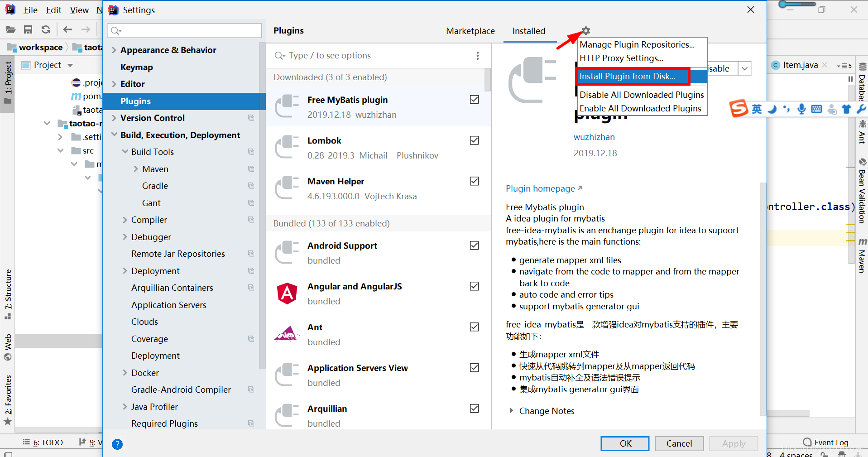Toggle the Android Support plugin checkbox
Image resolution: width=868 pixels, height=457 pixels.
point(475,245)
